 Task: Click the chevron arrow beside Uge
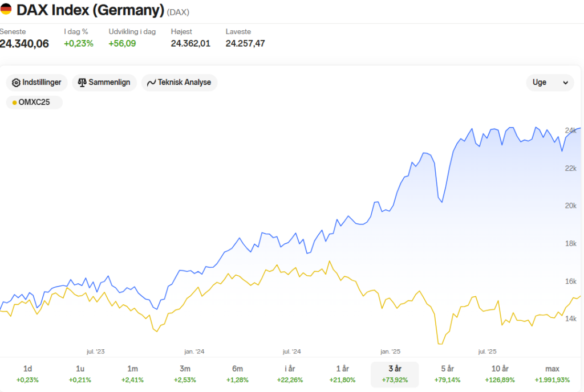point(565,83)
